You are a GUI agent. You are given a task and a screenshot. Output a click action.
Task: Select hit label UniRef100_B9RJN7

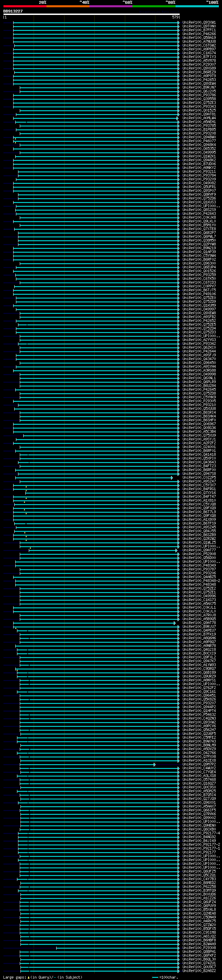pos(199,87)
